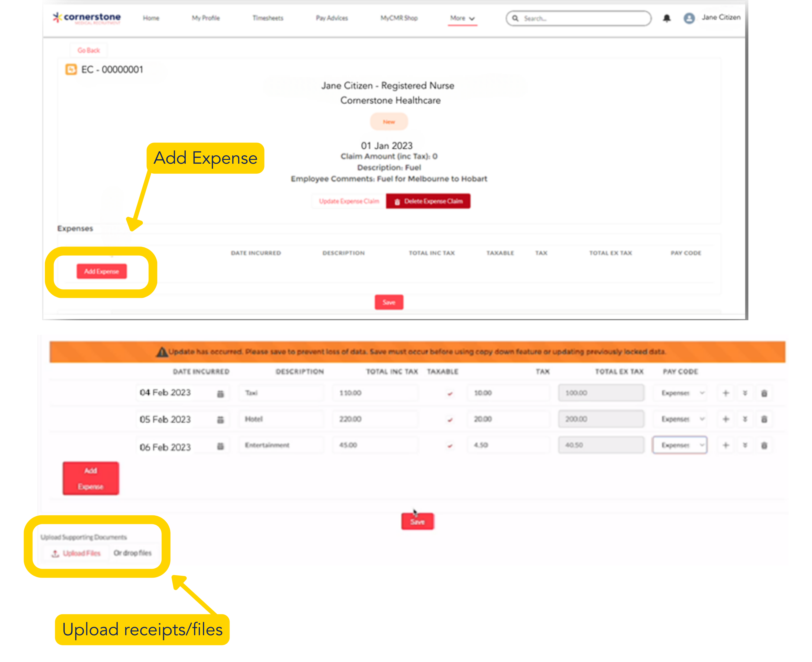Open the notifications bell
Image resolution: width=812 pixels, height=662 pixels.
coord(666,18)
